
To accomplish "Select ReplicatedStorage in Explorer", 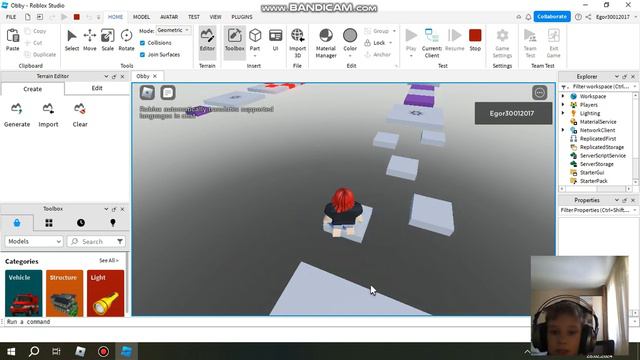I will click(602, 147).
